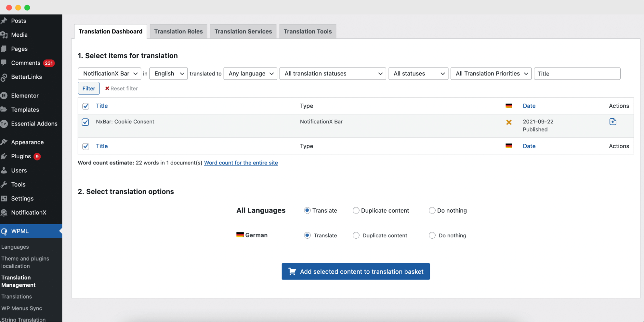The image size is (644, 322).
Task: Switch to Translation Roles tab
Action: click(178, 32)
